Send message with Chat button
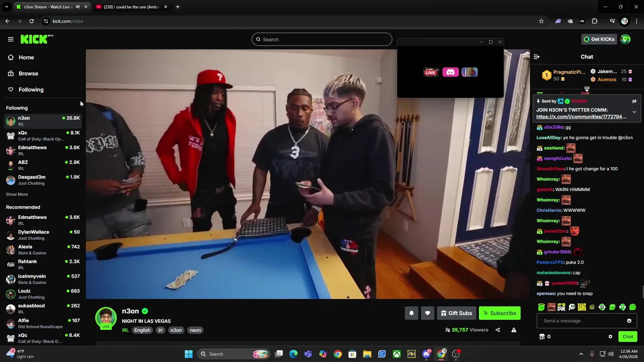644x362 pixels. tap(628, 337)
